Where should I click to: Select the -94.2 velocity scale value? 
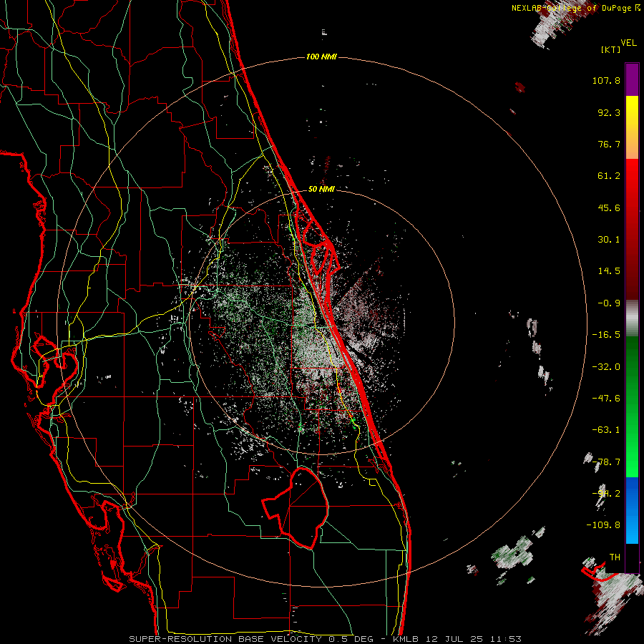pyautogui.click(x=606, y=494)
